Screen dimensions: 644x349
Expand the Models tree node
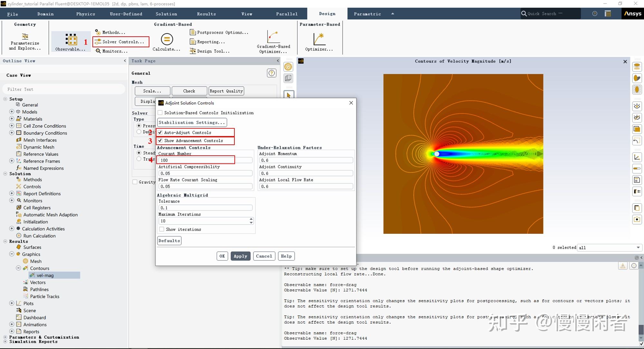(x=12, y=112)
